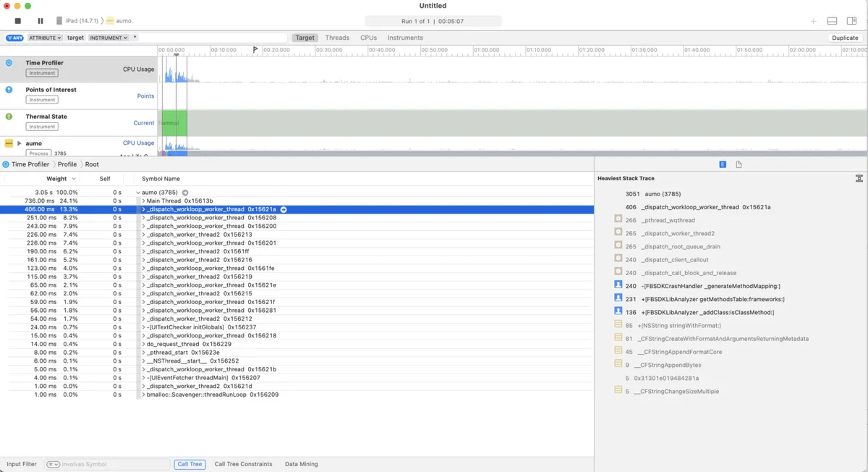Open Call Tree Constraints options
This screenshot has width=868, height=472.
coord(244,464)
